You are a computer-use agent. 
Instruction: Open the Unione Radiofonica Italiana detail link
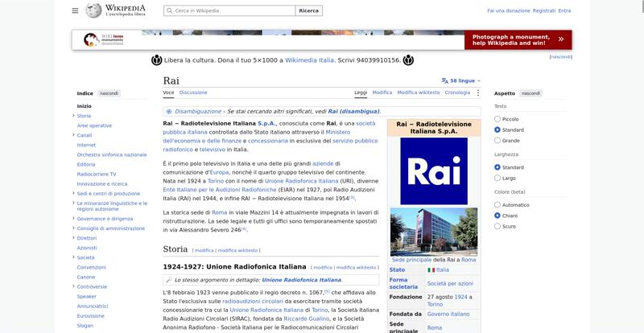click(301, 280)
